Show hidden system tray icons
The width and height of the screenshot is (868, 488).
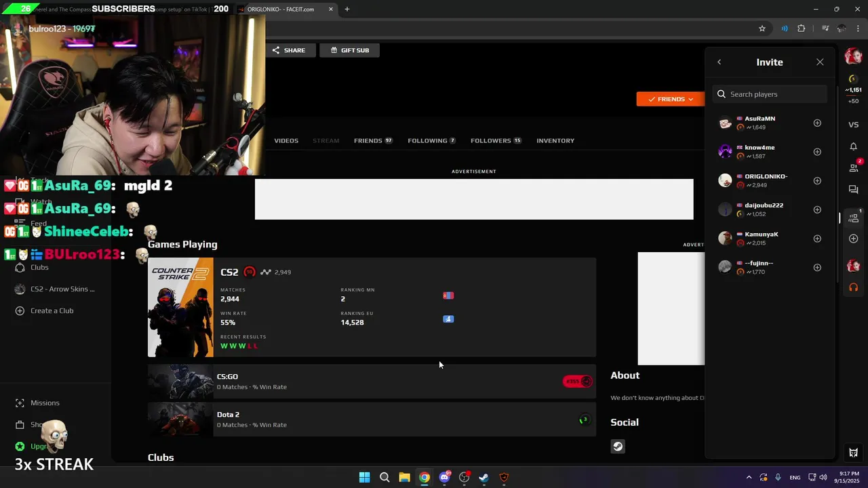click(749, 477)
